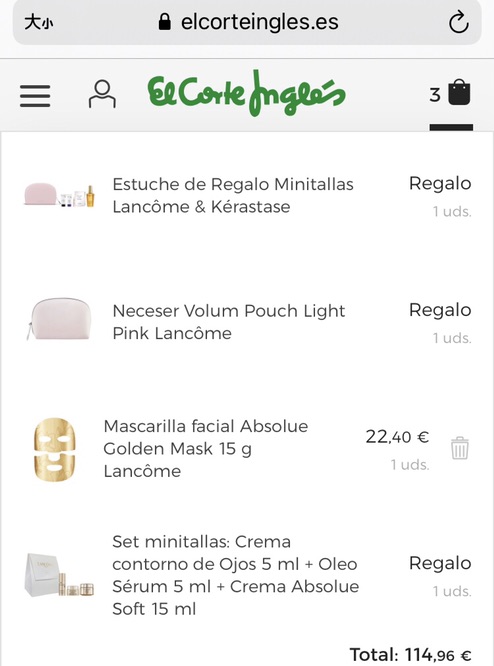Open Estuche de Regalo Minitallas Lancôme & Kérastase link
Screen dimensions: 494x666
(233, 195)
